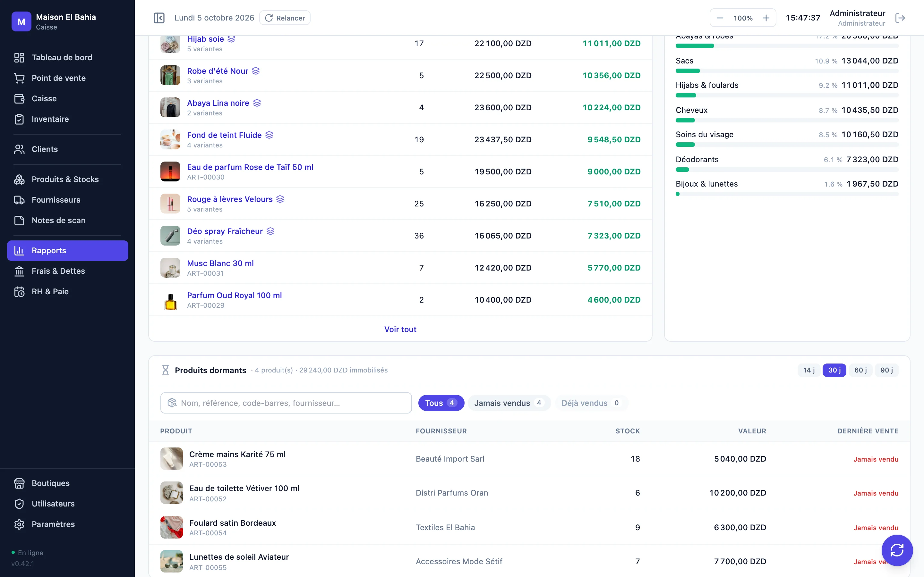Focus the dormant products search field
The width and height of the screenshot is (924, 577).
[286, 403]
